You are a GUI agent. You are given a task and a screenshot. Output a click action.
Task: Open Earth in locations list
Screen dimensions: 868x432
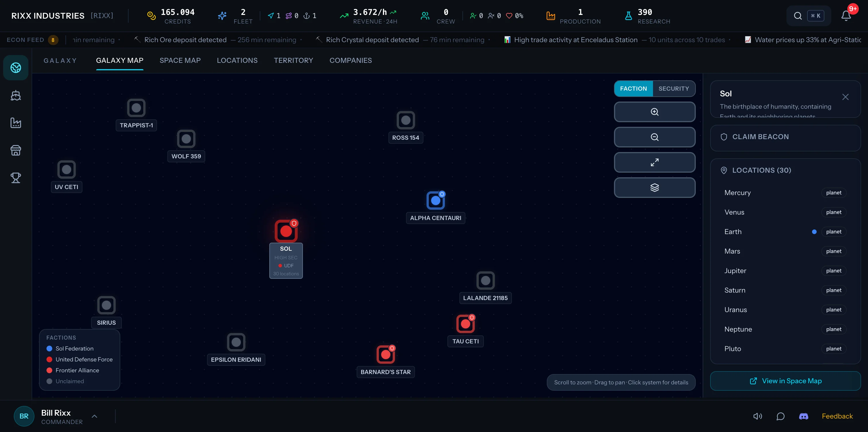pyautogui.click(x=785, y=232)
